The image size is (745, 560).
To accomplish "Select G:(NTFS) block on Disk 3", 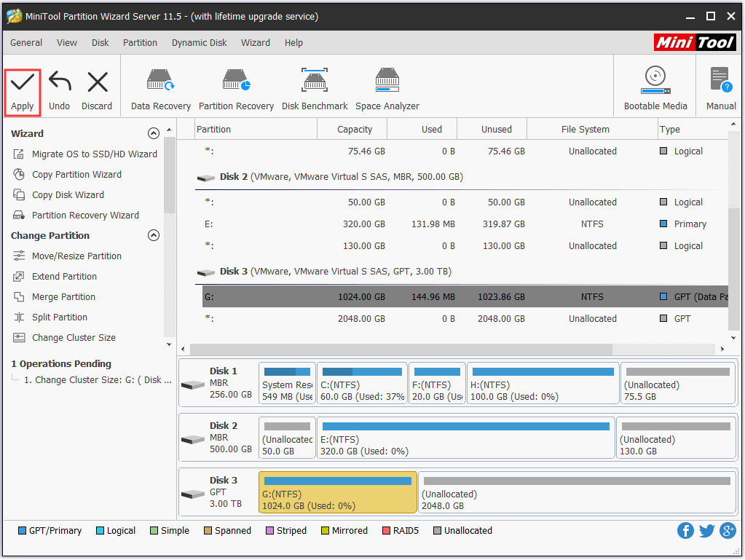I will coord(338,492).
